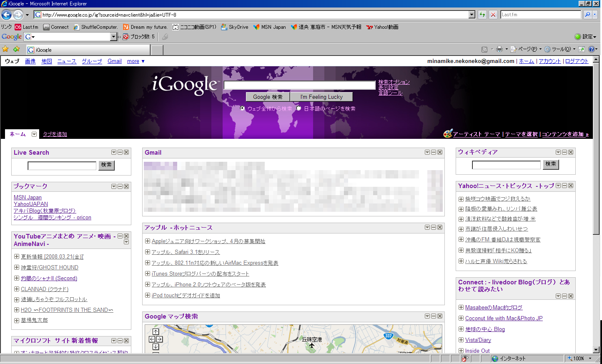
Task: Focus the Live Search gadget text field
Action: (62, 166)
